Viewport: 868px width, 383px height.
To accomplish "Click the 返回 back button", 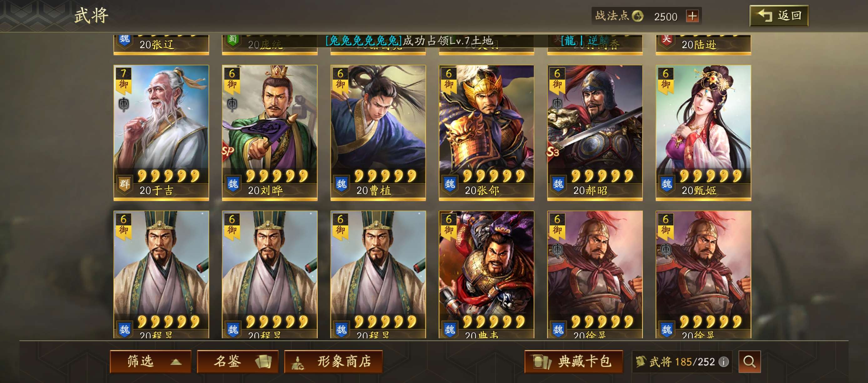I will click(779, 16).
